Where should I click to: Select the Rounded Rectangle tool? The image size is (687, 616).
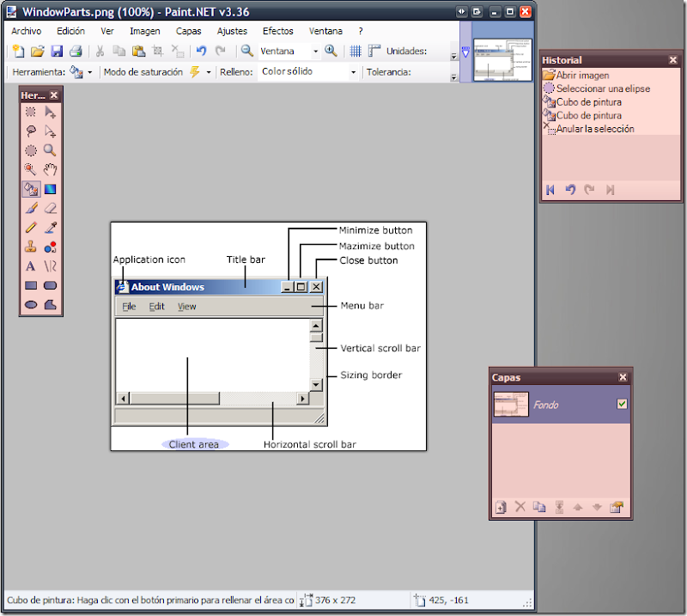click(x=50, y=286)
